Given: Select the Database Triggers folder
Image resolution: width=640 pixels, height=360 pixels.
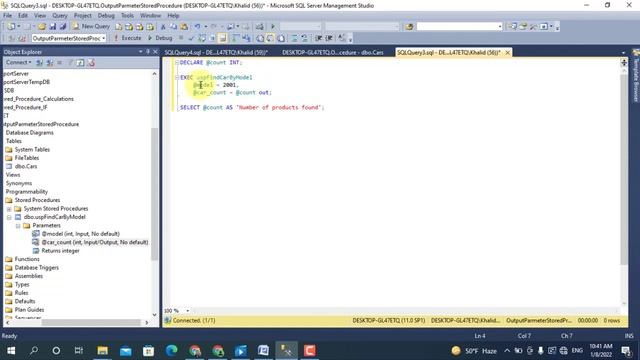Looking at the screenshot, I should tap(37, 268).
